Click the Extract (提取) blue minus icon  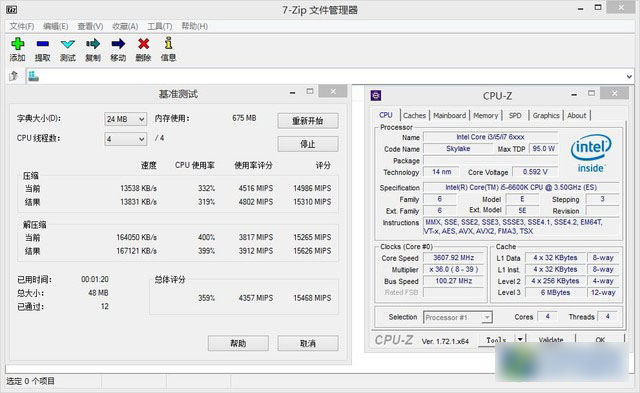(42, 44)
